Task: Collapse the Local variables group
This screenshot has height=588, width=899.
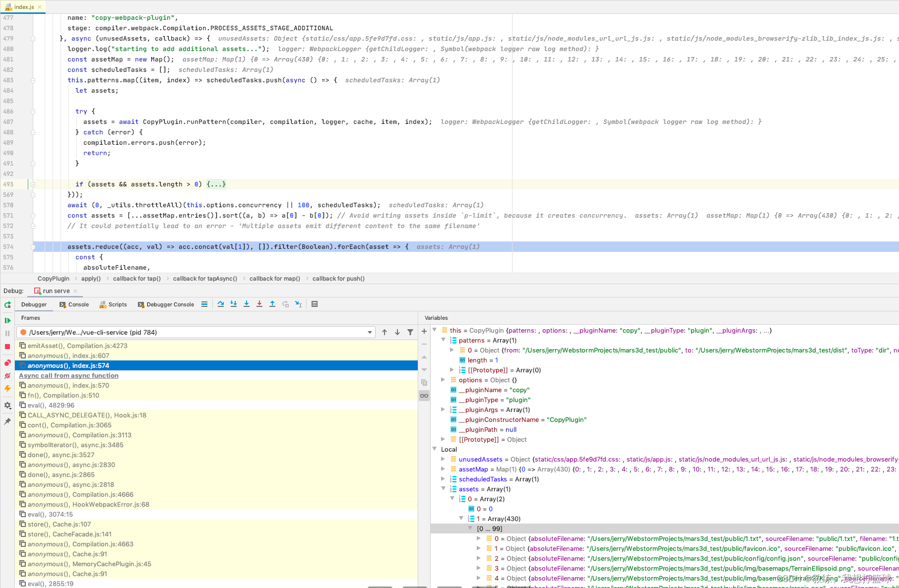Action: (435, 449)
